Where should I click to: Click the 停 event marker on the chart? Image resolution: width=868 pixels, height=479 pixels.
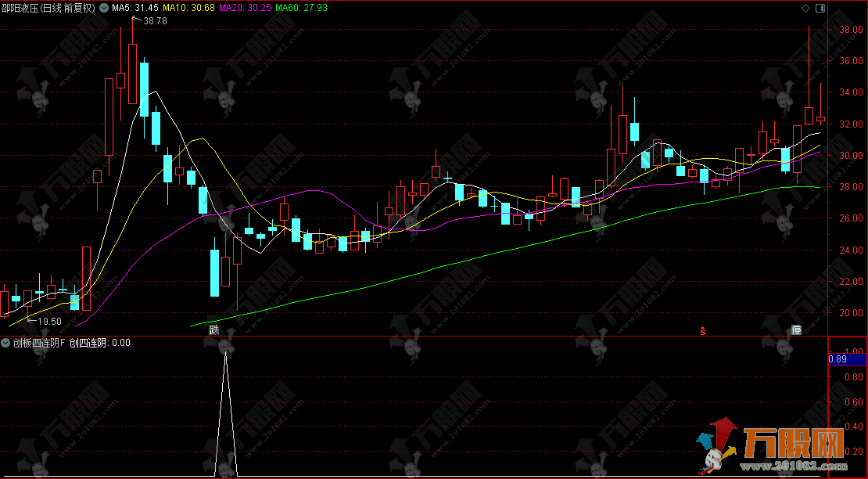click(x=797, y=330)
